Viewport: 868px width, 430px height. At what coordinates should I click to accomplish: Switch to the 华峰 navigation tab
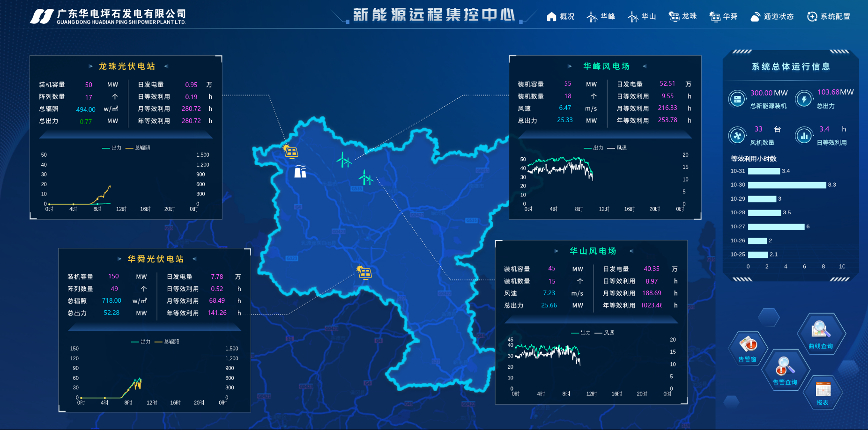tap(601, 17)
